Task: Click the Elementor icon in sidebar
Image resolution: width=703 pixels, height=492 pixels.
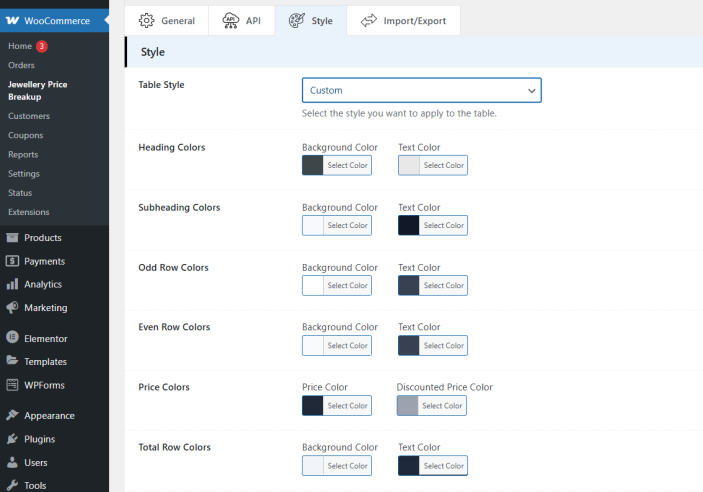Action: coord(12,338)
